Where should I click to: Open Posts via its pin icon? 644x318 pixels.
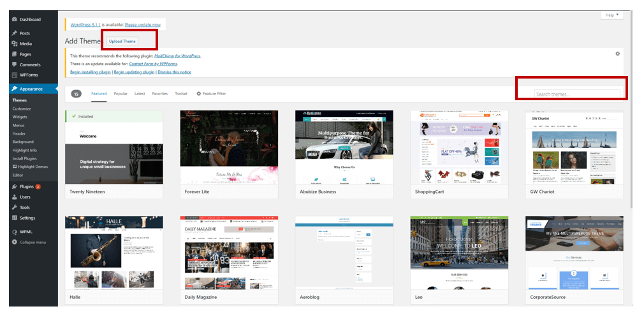pos(14,33)
